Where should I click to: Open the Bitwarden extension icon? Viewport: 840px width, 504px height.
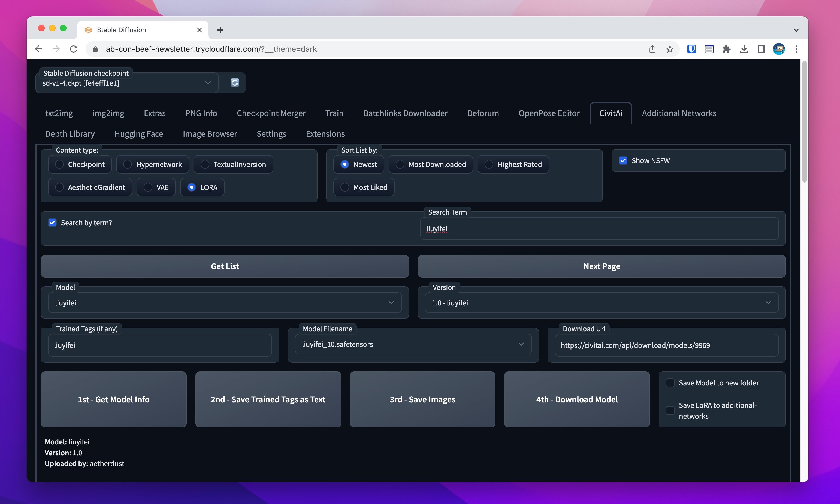tap(691, 49)
